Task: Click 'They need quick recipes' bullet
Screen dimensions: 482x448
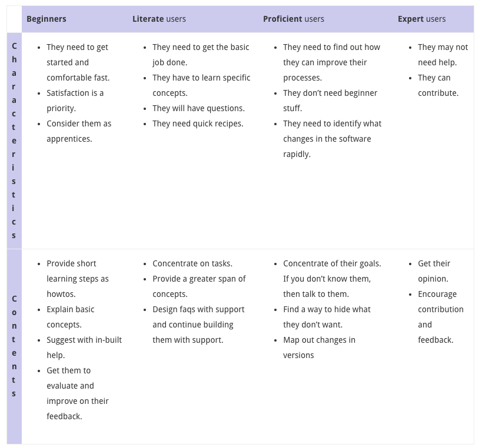Action: click(198, 123)
